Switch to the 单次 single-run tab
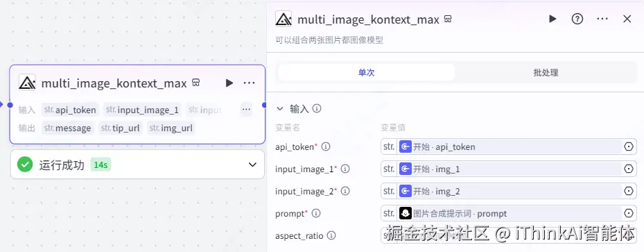 pyautogui.click(x=366, y=73)
